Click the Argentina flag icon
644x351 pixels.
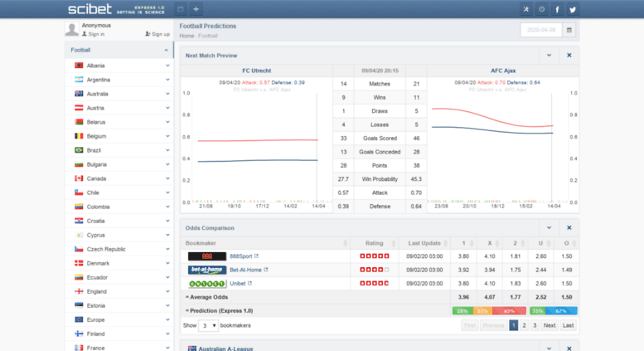(79, 80)
